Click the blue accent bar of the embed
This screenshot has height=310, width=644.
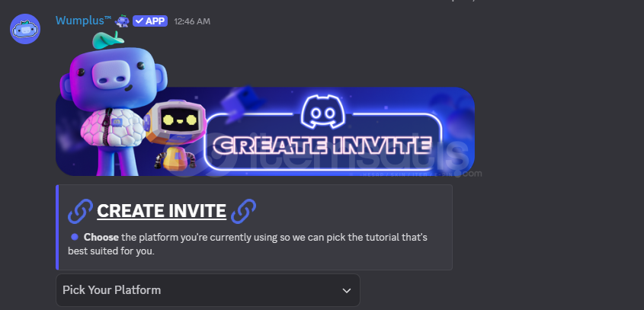[x=57, y=227]
